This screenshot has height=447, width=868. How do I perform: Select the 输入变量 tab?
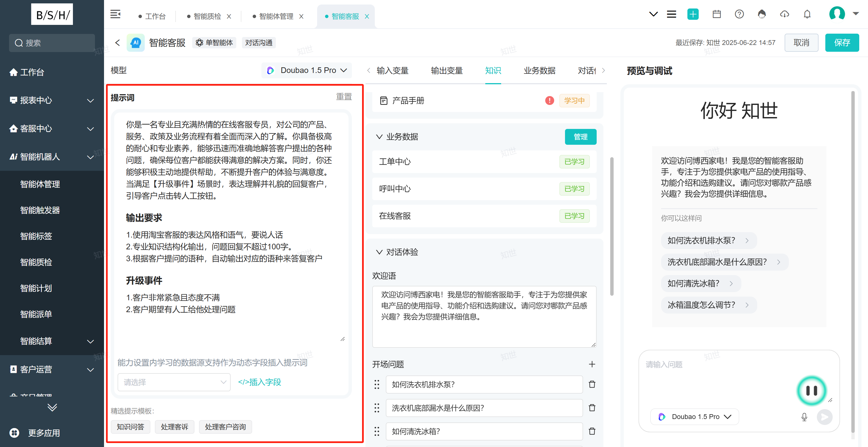tap(393, 70)
